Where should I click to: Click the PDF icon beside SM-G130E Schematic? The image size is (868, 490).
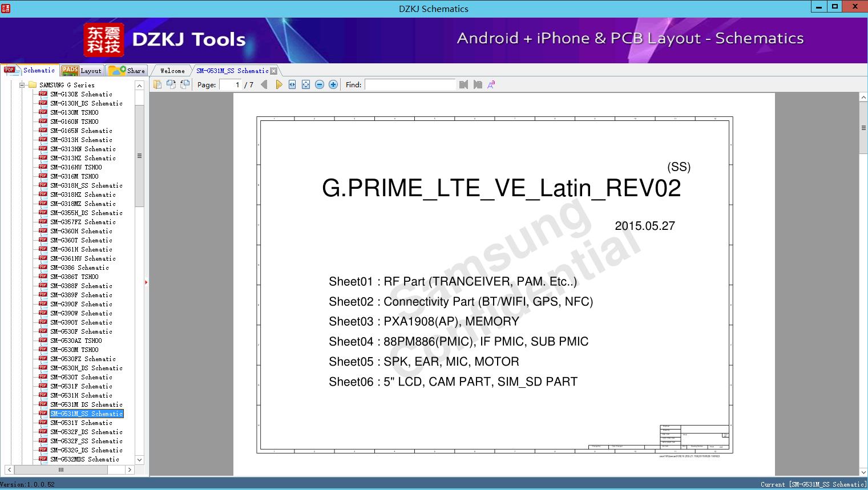pos(43,94)
